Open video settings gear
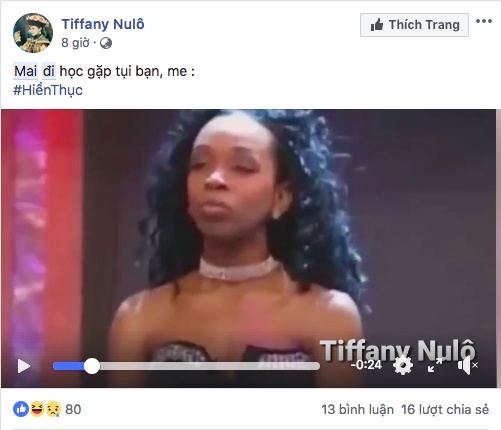 pos(403,365)
